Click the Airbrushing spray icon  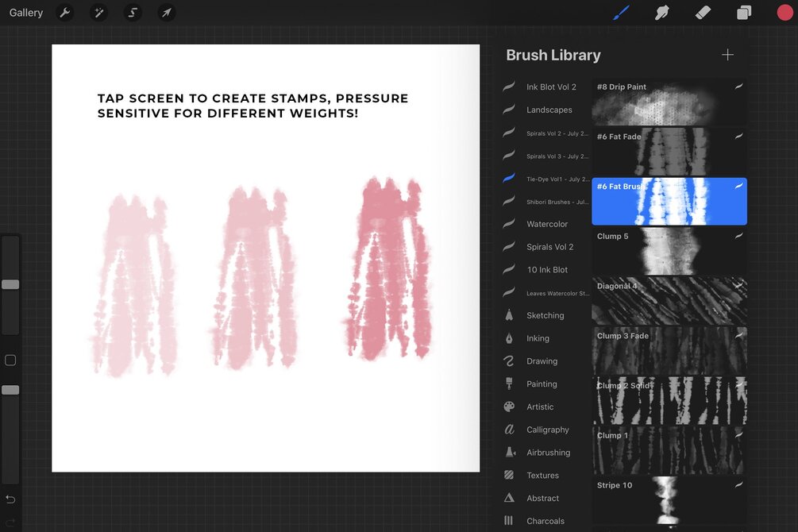(x=510, y=452)
